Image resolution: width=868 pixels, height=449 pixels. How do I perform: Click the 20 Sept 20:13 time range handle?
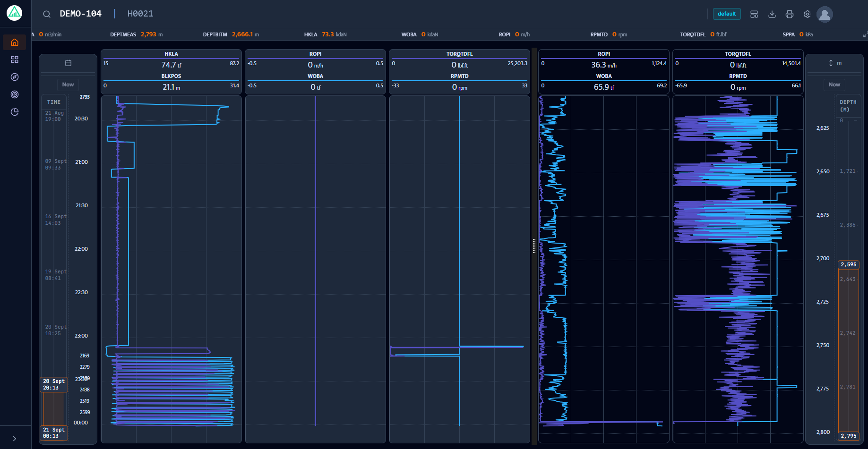point(54,384)
